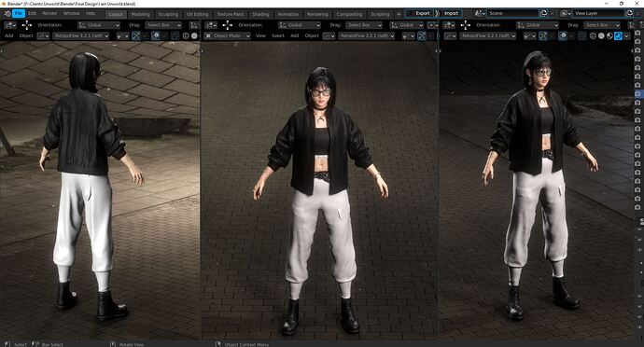Open Drag Select Box dropdown in left viewport
Screen dimensions: 644x347
163,25
